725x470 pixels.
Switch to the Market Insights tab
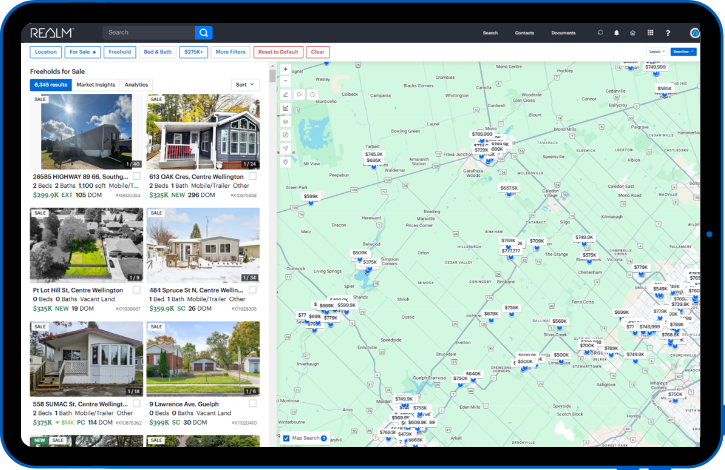coord(96,85)
